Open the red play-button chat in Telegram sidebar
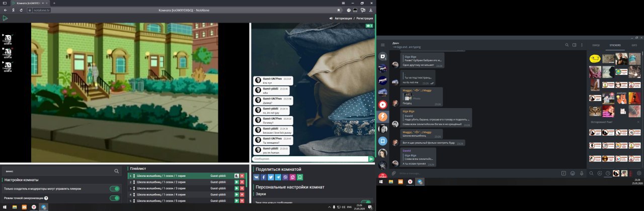Image resolution: width=644 pixels, height=211 pixels. [382, 104]
